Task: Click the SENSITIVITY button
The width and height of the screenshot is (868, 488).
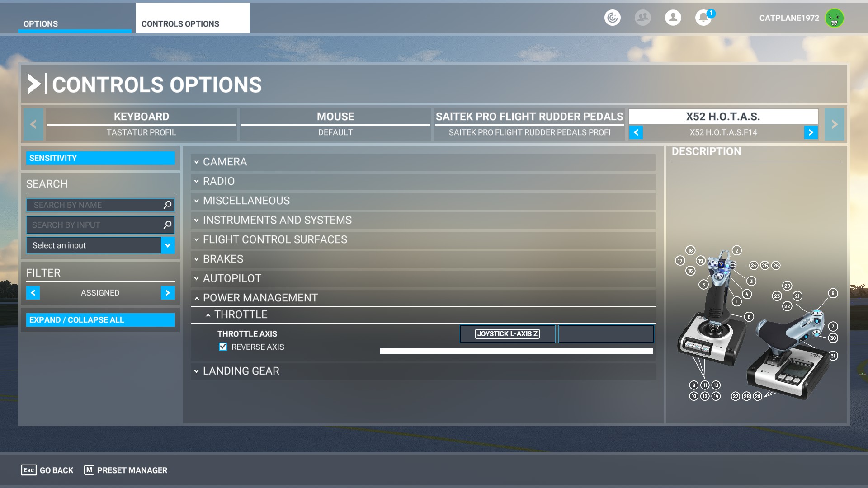Action: [100, 158]
